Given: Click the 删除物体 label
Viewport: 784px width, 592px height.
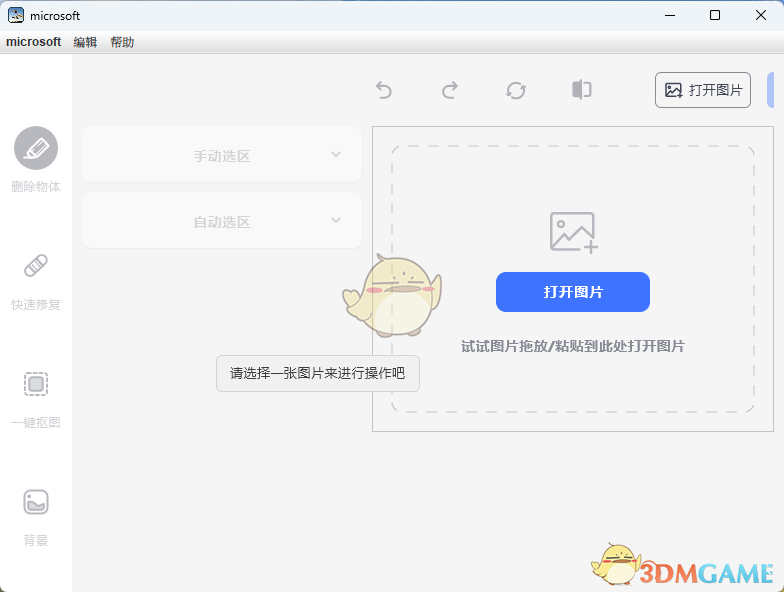Looking at the screenshot, I should (36, 187).
